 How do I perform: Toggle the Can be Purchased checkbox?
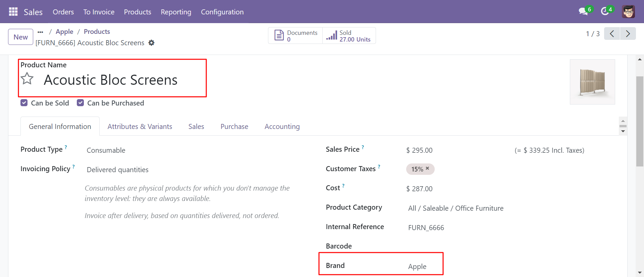[x=80, y=103]
